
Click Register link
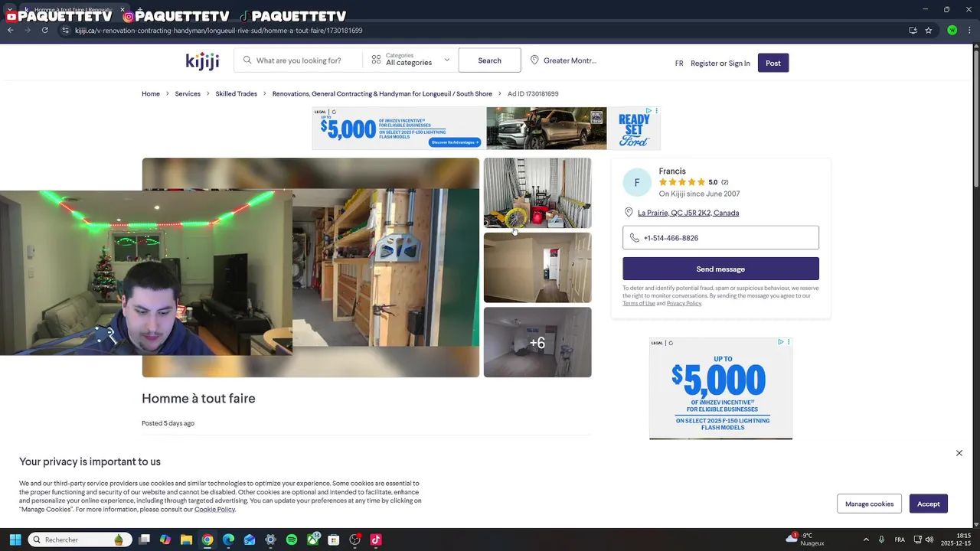[704, 64]
